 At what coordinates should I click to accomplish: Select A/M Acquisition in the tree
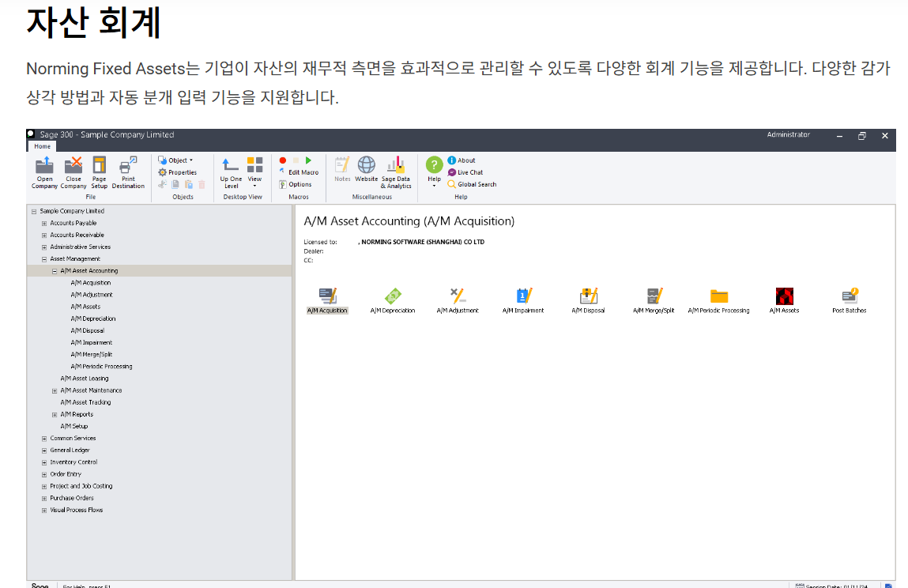point(91,283)
